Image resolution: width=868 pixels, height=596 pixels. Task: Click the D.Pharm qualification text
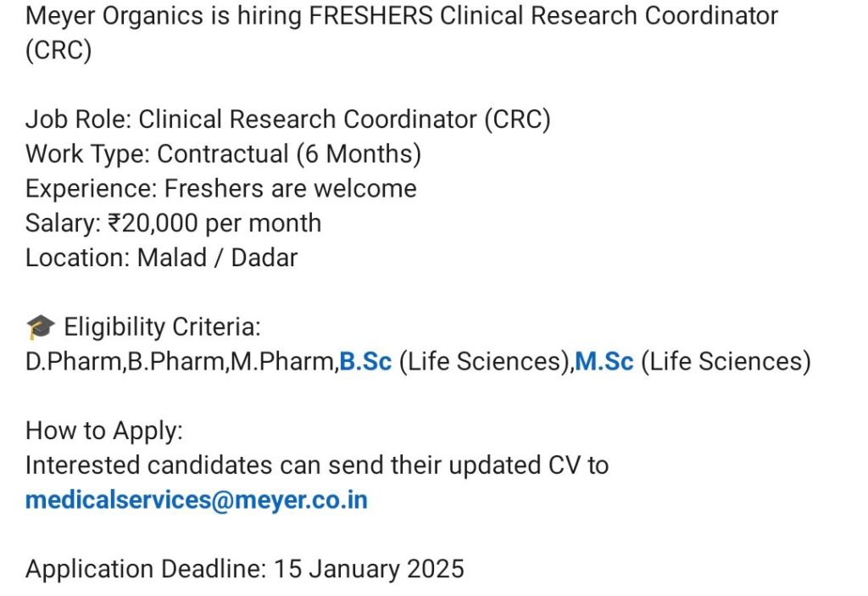tap(74, 362)
